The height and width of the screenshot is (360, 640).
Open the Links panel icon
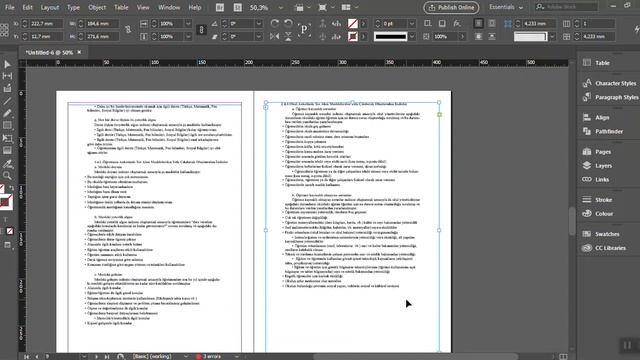click(x=587, y=179)
